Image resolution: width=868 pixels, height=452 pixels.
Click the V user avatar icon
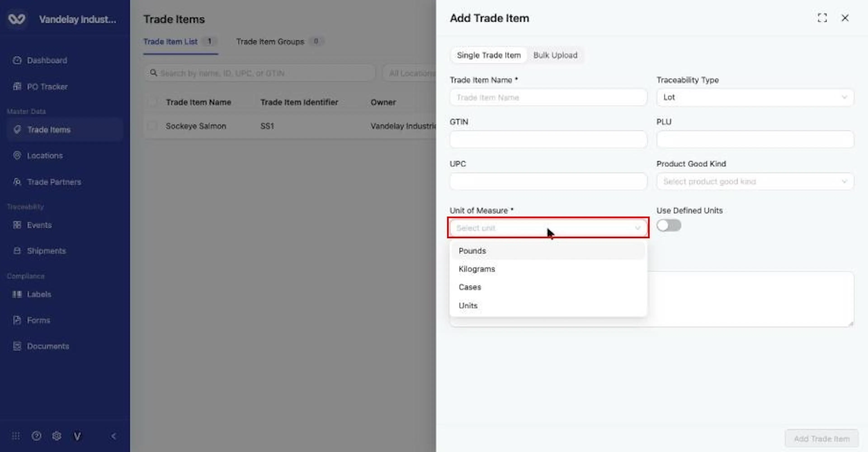point(77,436)
